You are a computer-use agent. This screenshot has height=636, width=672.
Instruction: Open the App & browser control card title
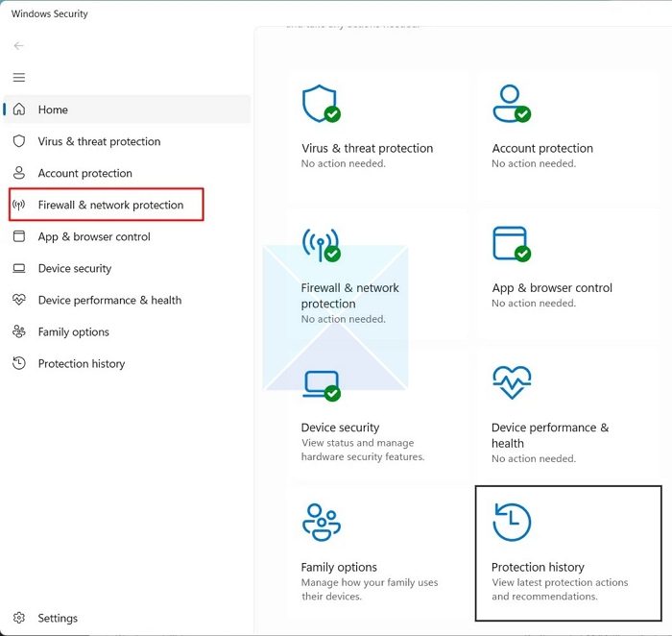[552, 288]
